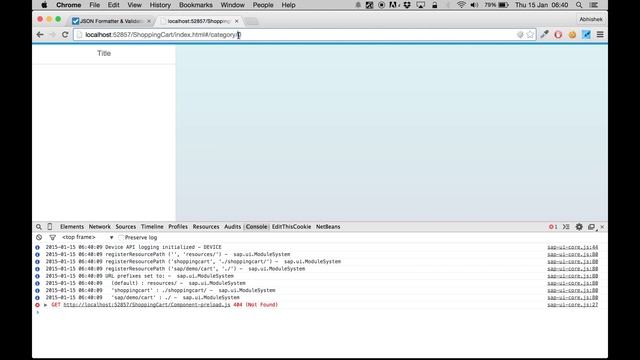Select the Console panel tab

click(x=256, y=227)
